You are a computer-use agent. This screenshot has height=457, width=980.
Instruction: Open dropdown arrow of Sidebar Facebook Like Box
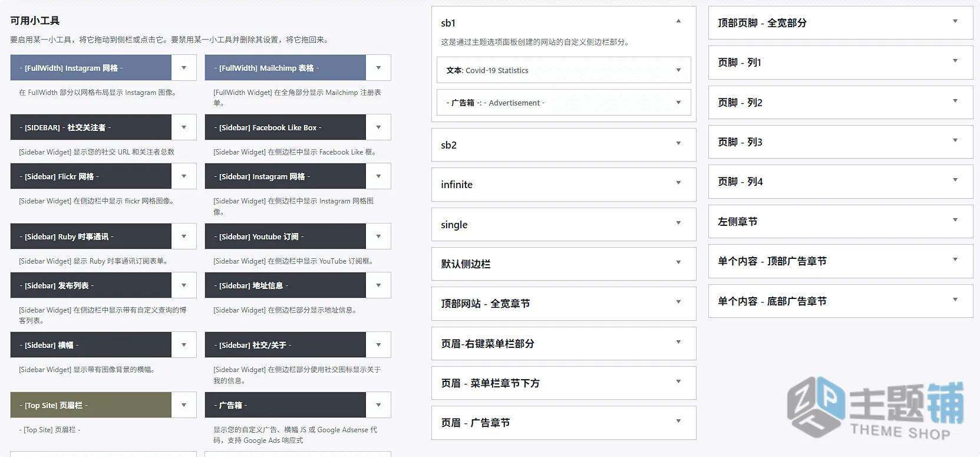(378, 127)
